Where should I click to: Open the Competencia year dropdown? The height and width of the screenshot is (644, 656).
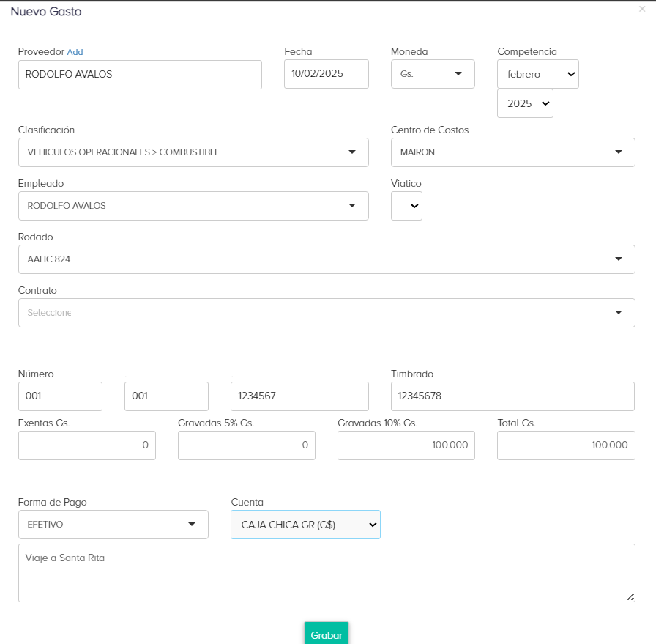pyautogui.click(x=525, y=103)
